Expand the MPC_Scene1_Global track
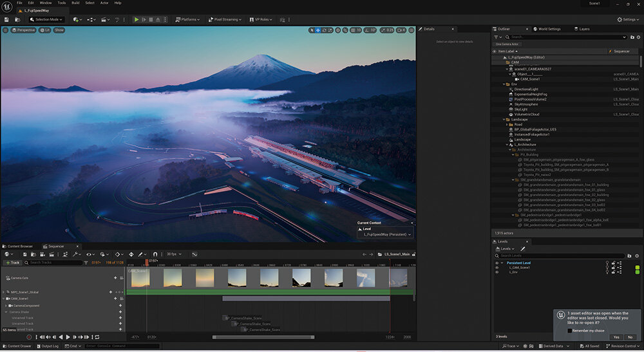644x352 pixels. [4, 292]
